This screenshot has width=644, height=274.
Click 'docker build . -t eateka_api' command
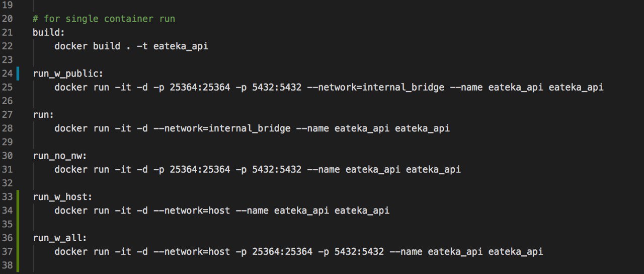click(131, 46)
